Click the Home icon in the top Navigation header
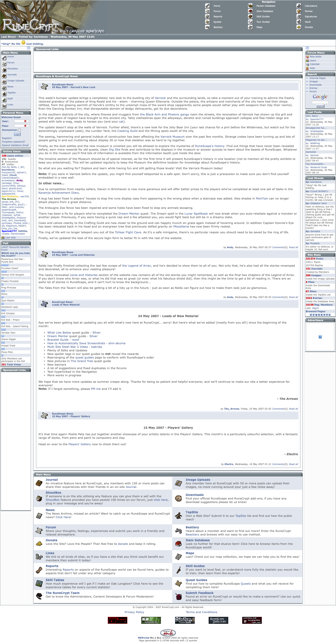 tap(207, 6)
